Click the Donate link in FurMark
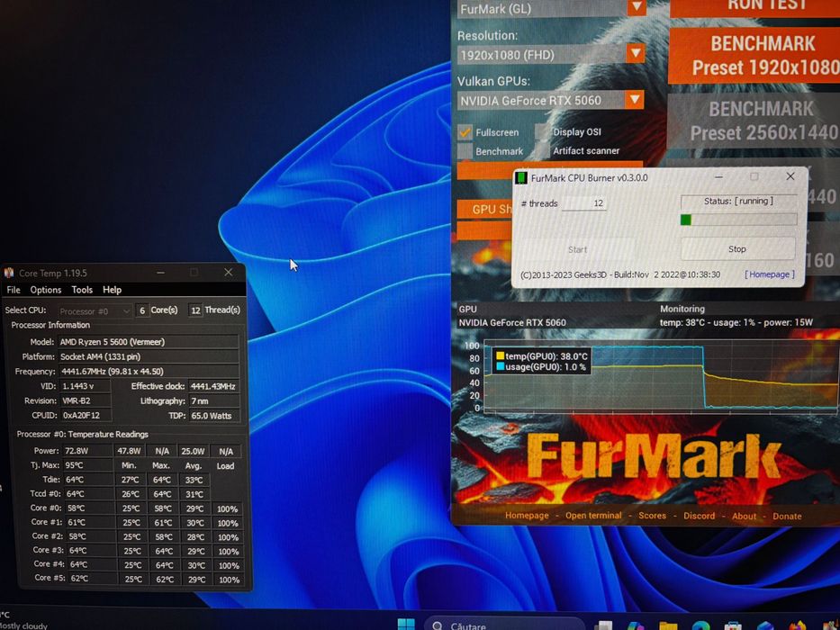This screenshot has width=840, height=630. pyautogui.click(x=787, y=517)
